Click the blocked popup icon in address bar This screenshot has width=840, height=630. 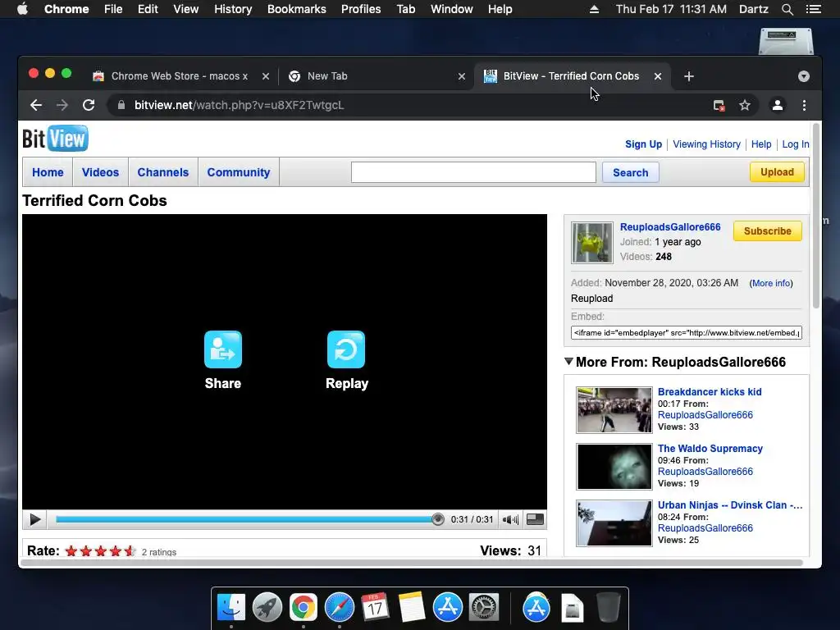(719, 106)
